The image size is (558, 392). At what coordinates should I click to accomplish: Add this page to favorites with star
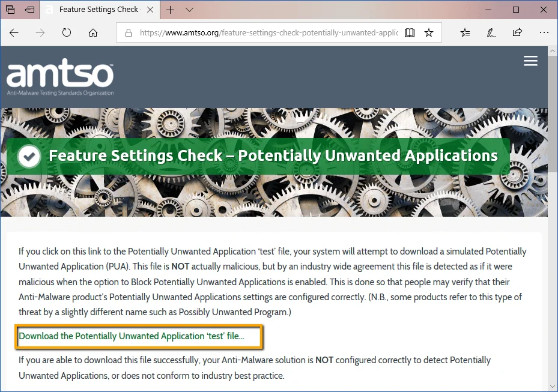(429, 33)
